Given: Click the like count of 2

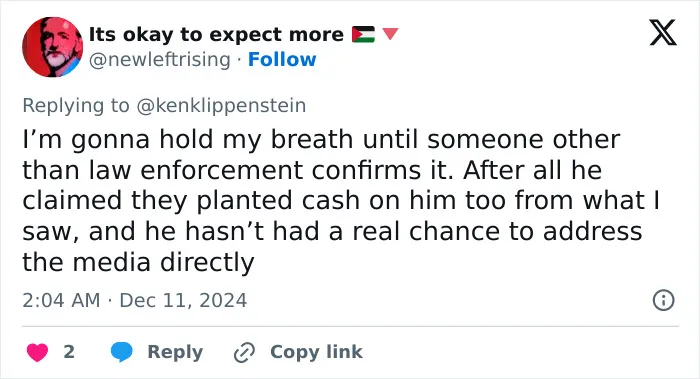Looking at the screenshot, I should tap(69, 352).
